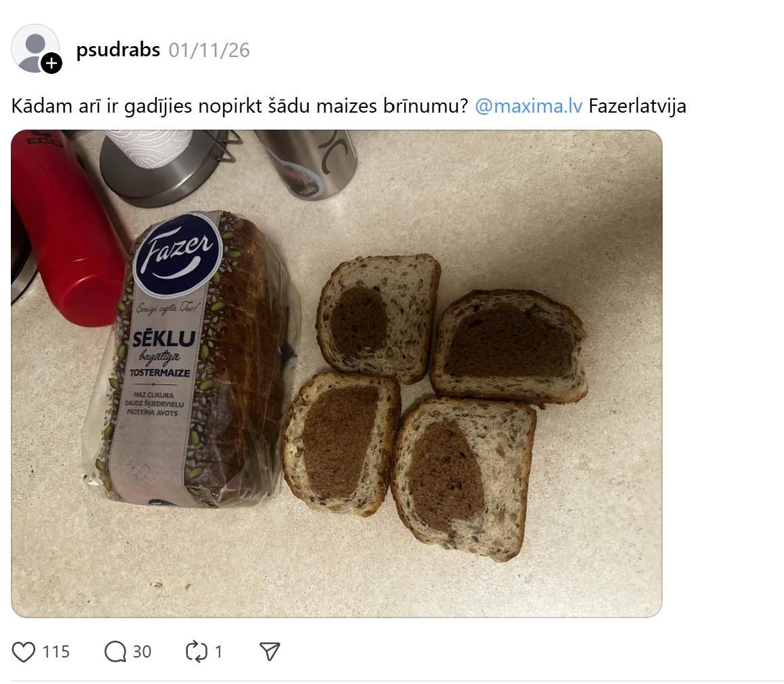The width and height of the screenshot is (784, 684).
Task: Open the bread photo in full view
Action: click(x=336, y=373)
